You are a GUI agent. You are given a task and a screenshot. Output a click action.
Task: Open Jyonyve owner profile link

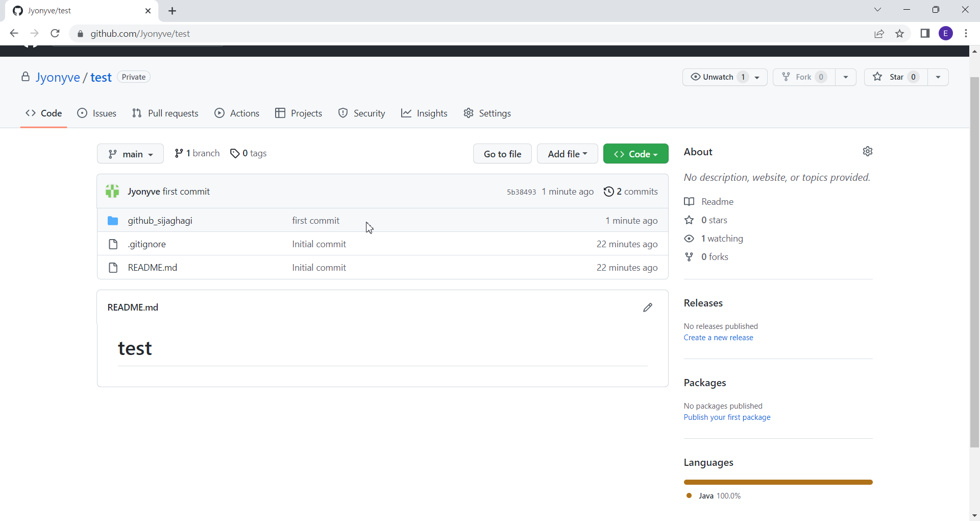(58, 78)
